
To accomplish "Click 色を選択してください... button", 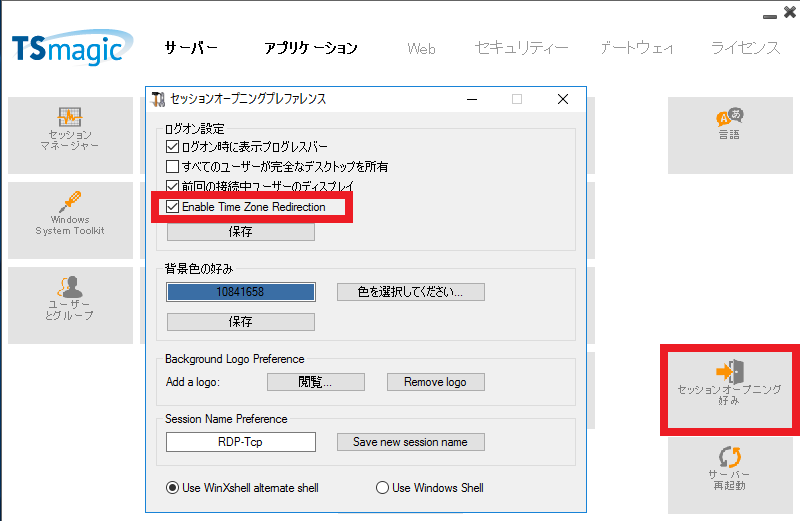I will tap(411, 292).
